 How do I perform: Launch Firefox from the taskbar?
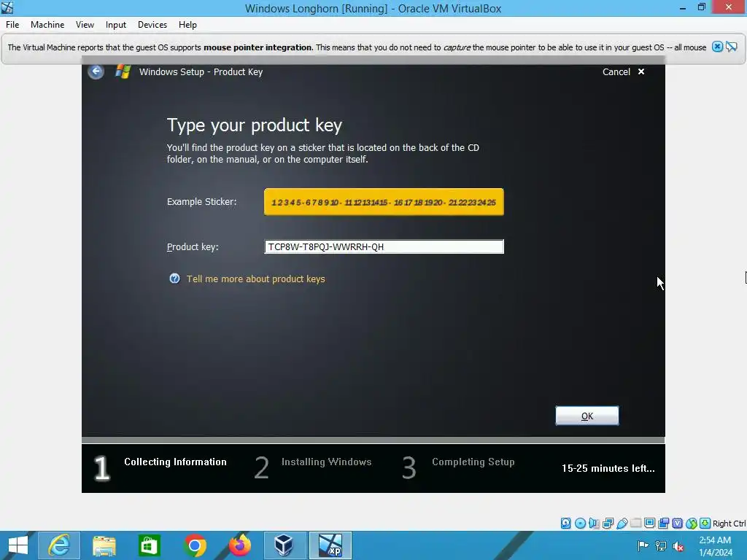[x=239, y=545]
